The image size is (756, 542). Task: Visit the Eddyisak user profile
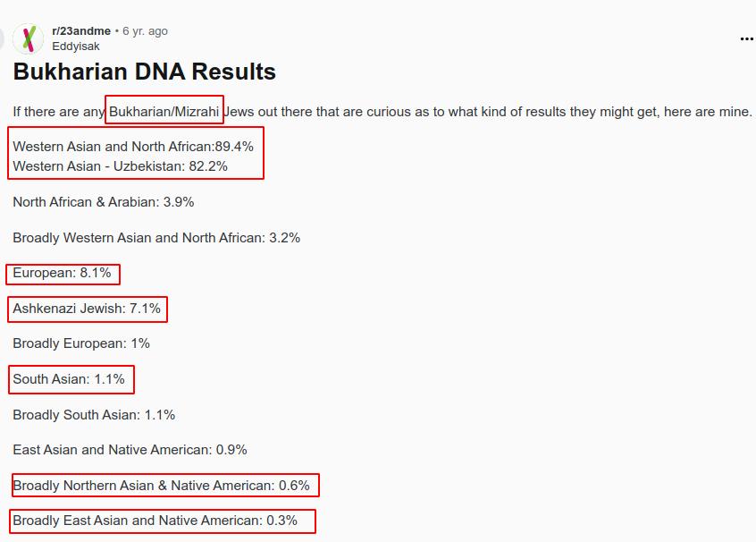(x=76, y=46)
